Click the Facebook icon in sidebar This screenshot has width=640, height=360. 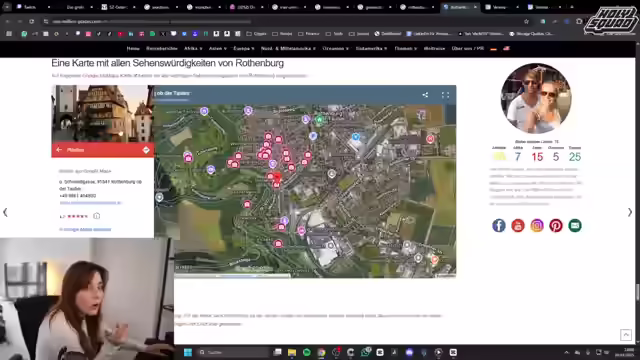click(499, 225)
